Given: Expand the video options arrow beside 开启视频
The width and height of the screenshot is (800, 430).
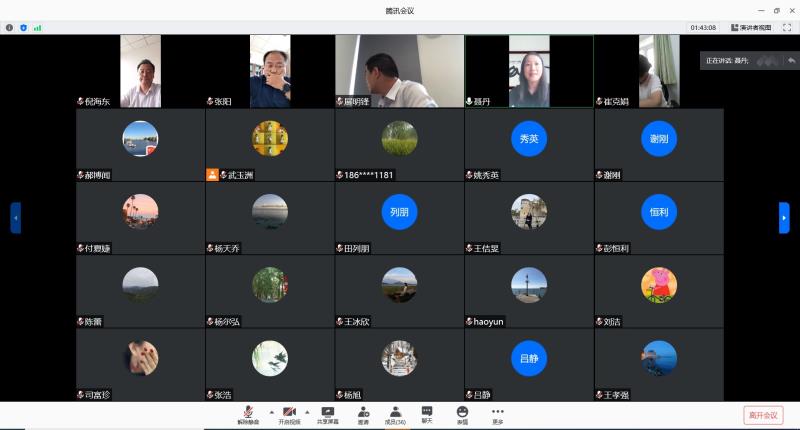Looking at the screenshot, I should (307, 411).
